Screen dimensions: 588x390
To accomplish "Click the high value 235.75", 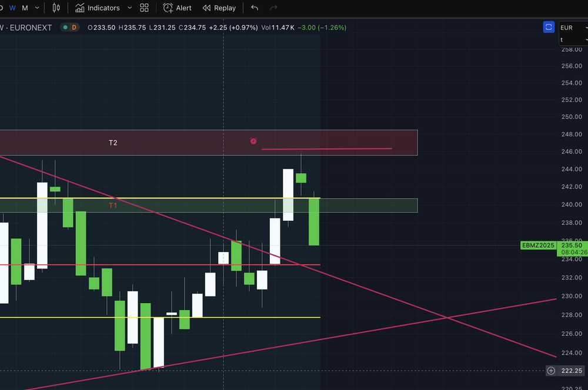I will 135,28.
